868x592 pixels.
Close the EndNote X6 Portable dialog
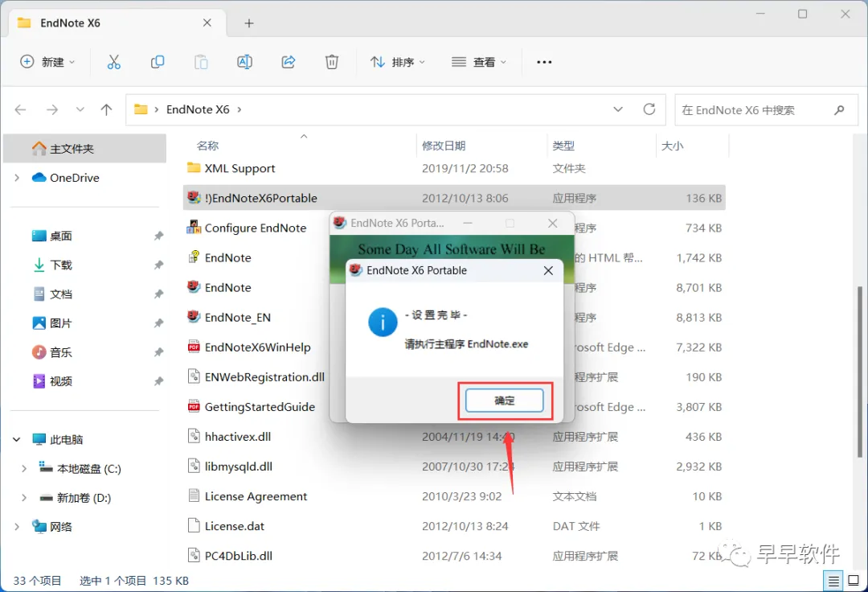[x=548, y=271]
